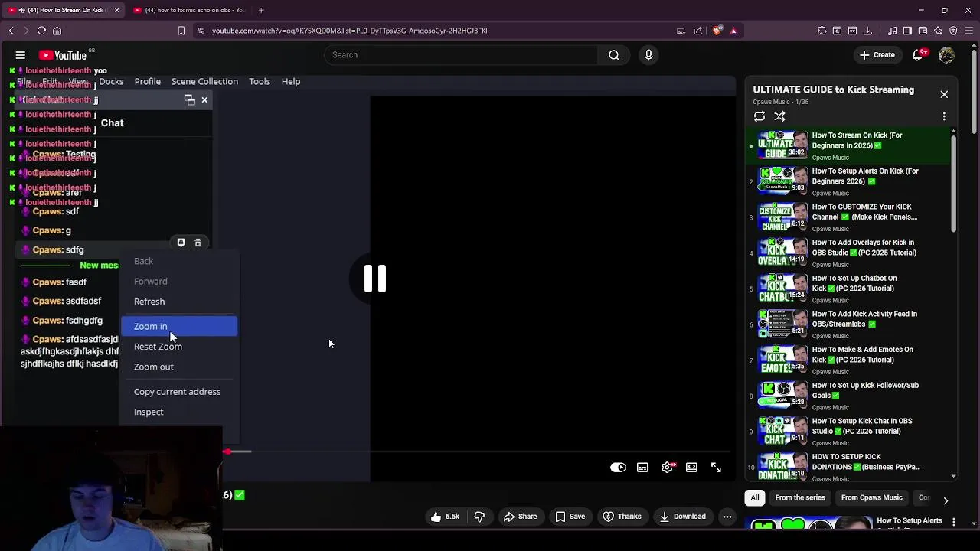The width and height of the screenshot is (980, 551).
Task: Toggle the autoplay switch in player
Action: tap(618, 468)
